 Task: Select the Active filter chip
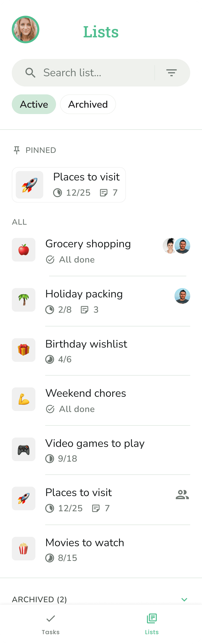[x=34, y=104]
